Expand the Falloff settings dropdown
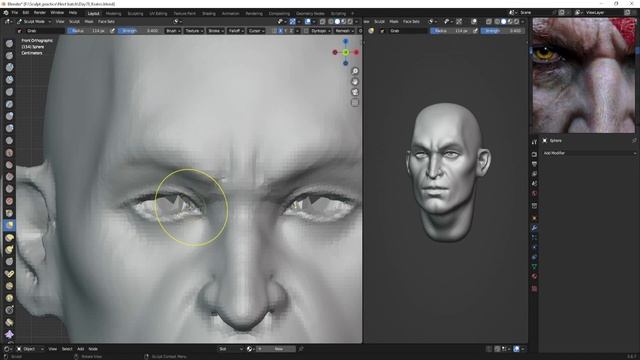Screen dimensions: 640x360 pyautogui.click(x=236, y=31)
